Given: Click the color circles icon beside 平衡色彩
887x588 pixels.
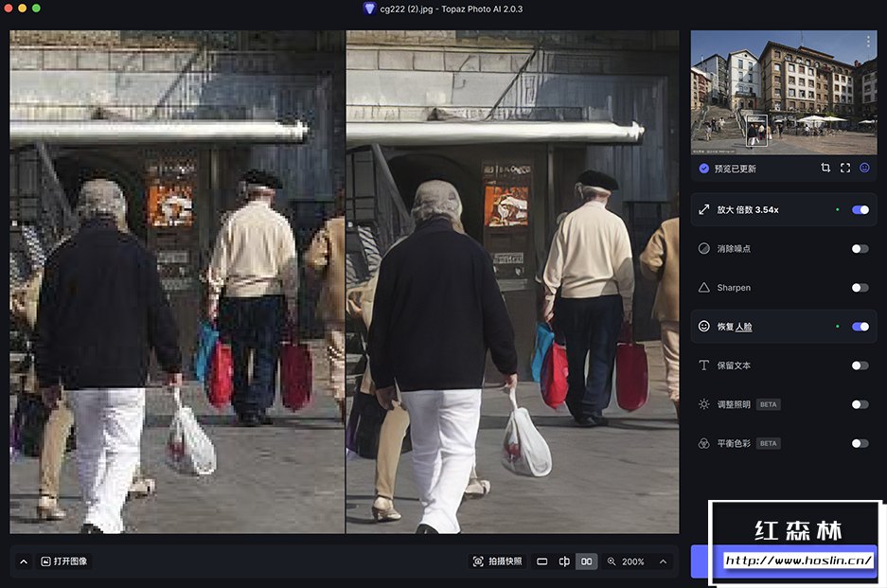Looking at the screenshot, I should (x=703, y=443).
